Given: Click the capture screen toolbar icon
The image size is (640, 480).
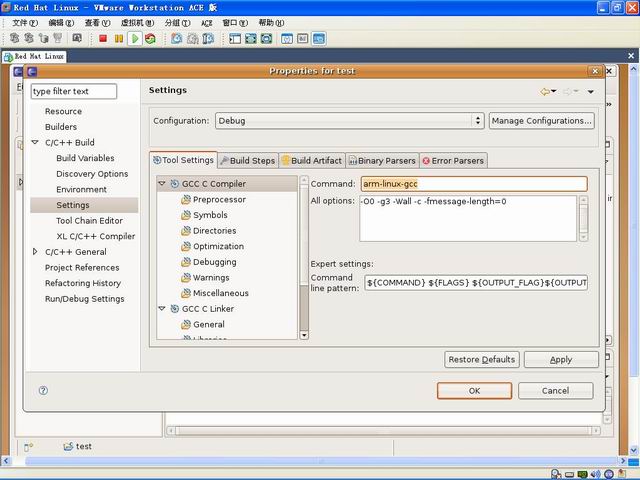Looking at the screenshot, I should 77,38.
